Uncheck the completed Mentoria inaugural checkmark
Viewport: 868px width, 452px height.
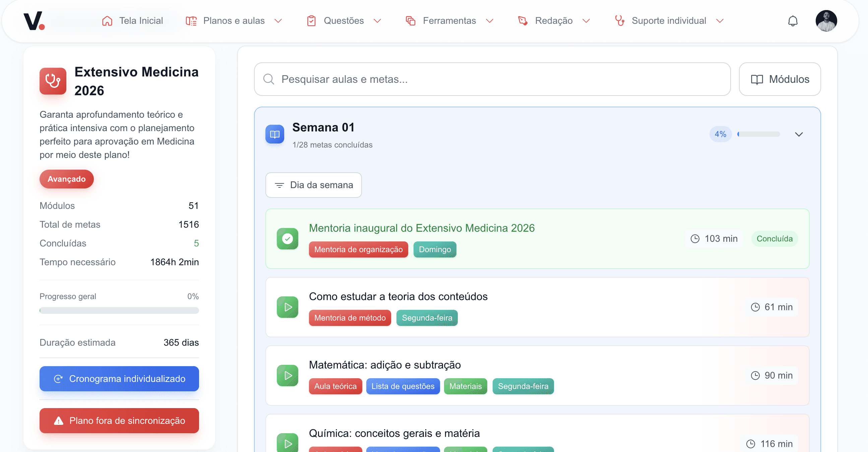tap(288, 239)
